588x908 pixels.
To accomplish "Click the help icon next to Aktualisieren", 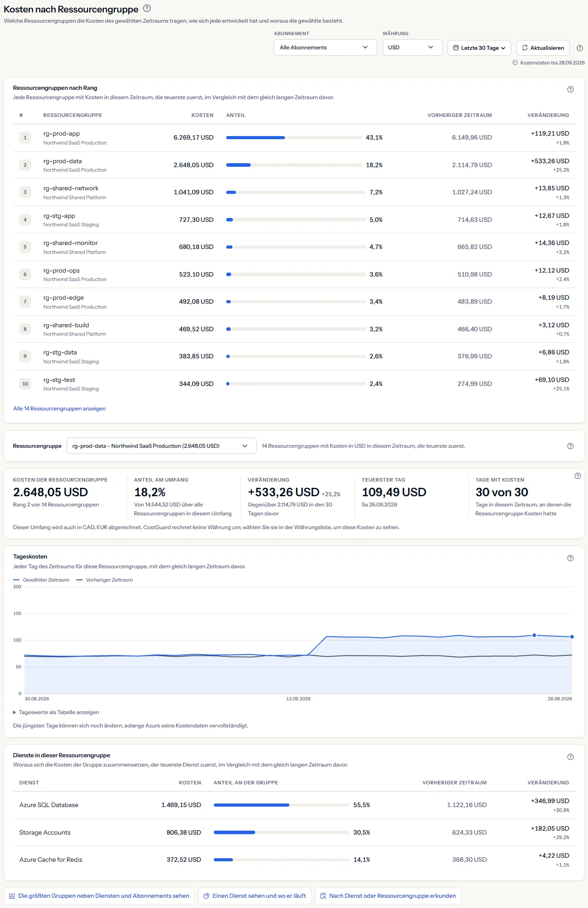I will coord(580,48).
